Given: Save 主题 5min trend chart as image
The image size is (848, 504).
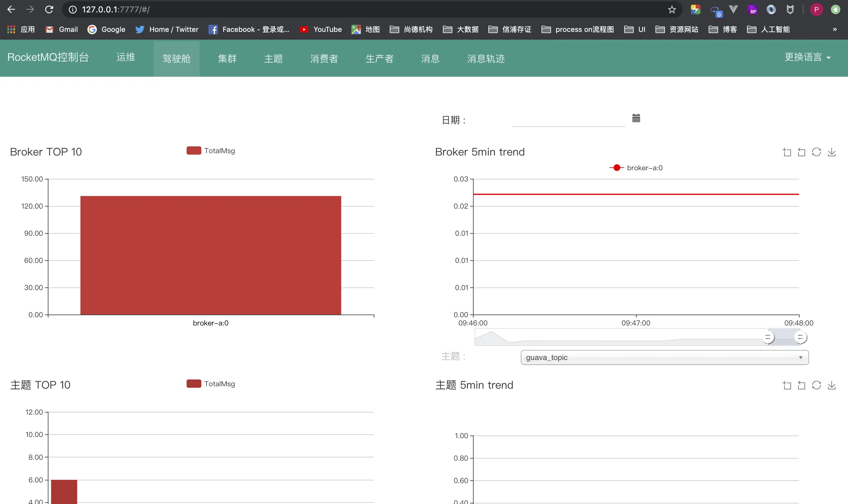Looking at the screenshot, I should point(832,385).
